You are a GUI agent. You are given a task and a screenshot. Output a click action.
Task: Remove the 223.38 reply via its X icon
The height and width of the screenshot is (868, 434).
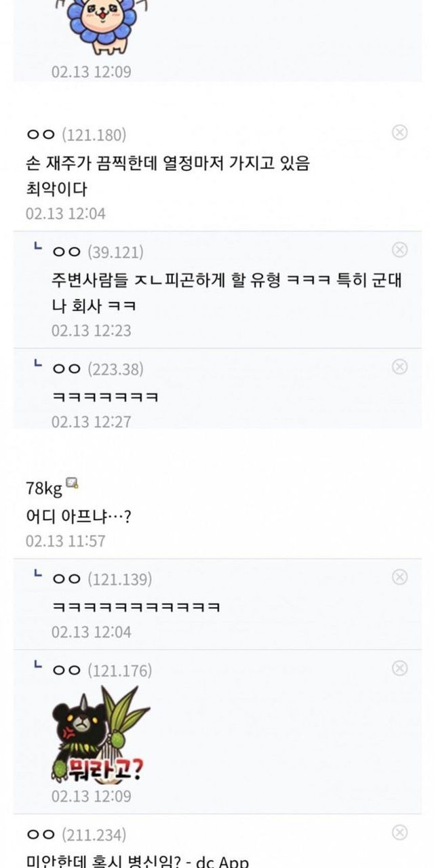[400, 367]
